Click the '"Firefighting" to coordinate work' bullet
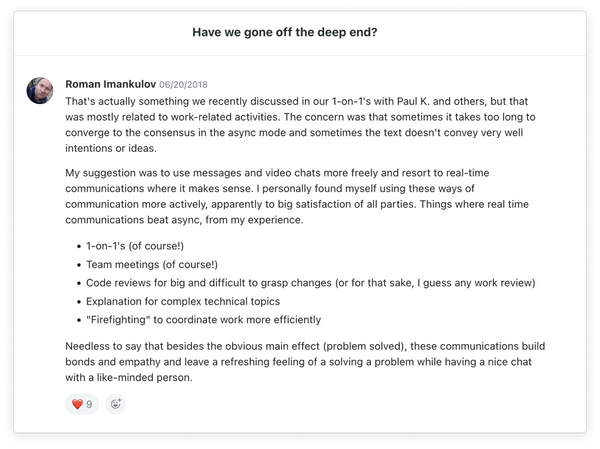 coord(180,320)
